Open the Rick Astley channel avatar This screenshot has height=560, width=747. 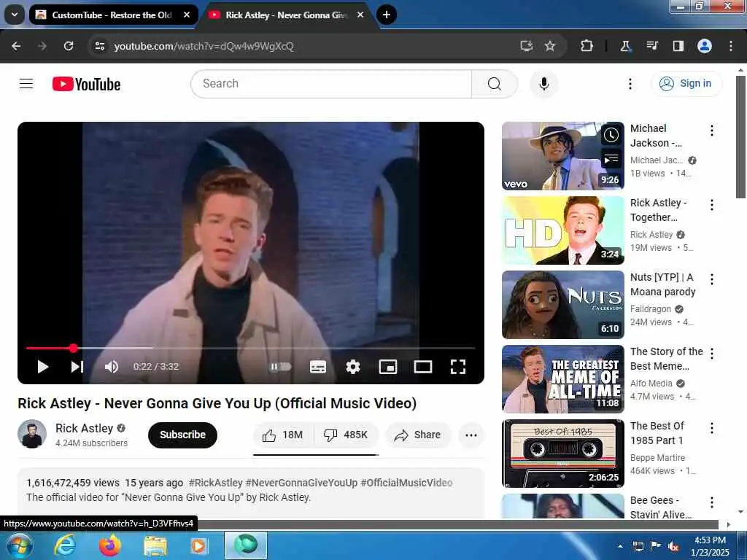pyautogui.click(x=32, y=434)
